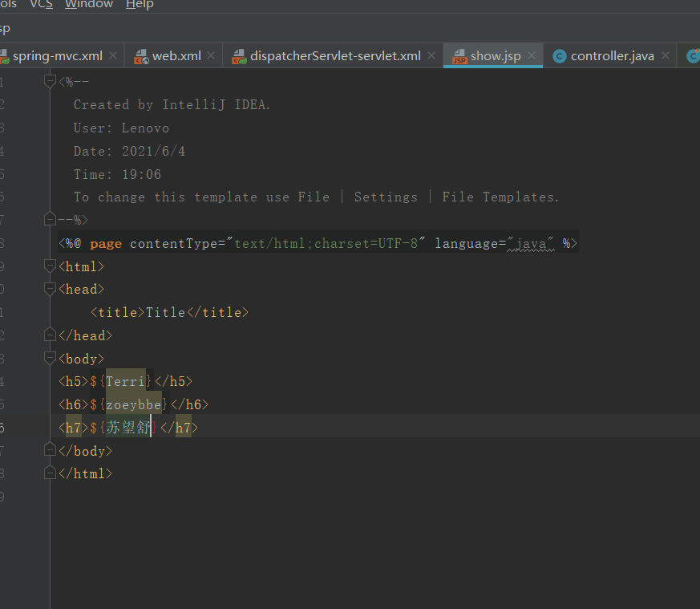This screenshot has height=609, width=700.
Task: Switch to dispatcherServlet-servlet.xml tab
Action: (x=335, y=56)
